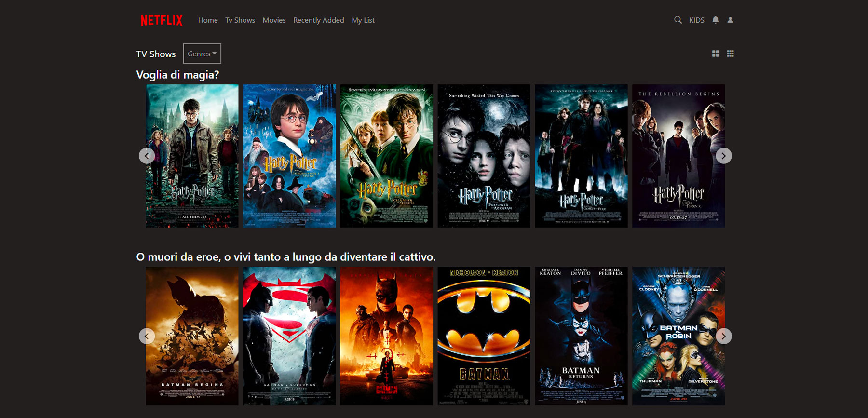Open the Batman Returns poster
The width and height of the screenshot is (868, 418).
pos(582,336)
